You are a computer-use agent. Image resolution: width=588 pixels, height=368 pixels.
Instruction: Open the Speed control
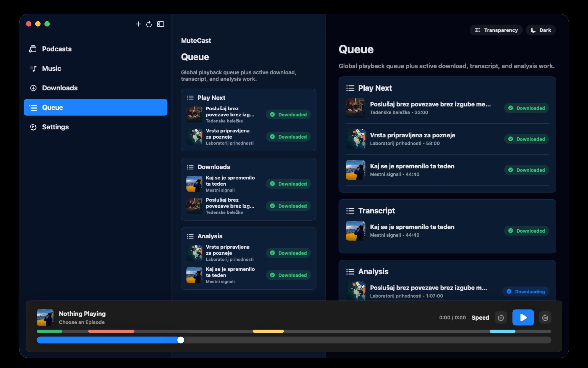480,318
